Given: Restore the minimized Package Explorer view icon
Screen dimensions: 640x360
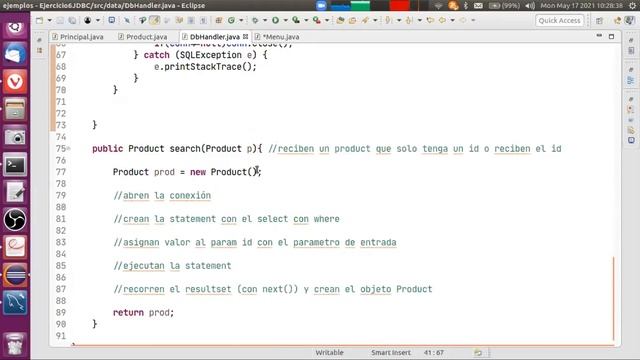Looking at the screenshot, I should (40, 51).
